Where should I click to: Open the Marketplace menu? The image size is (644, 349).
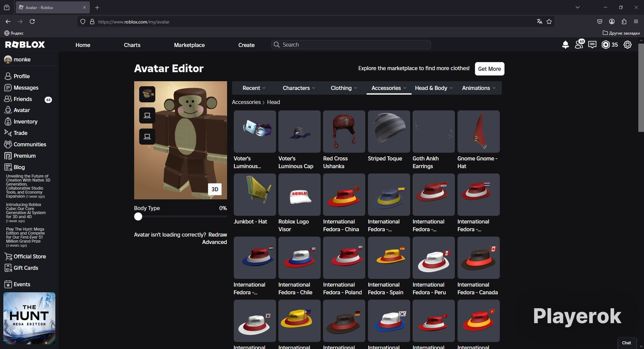[x=189, y=45]
